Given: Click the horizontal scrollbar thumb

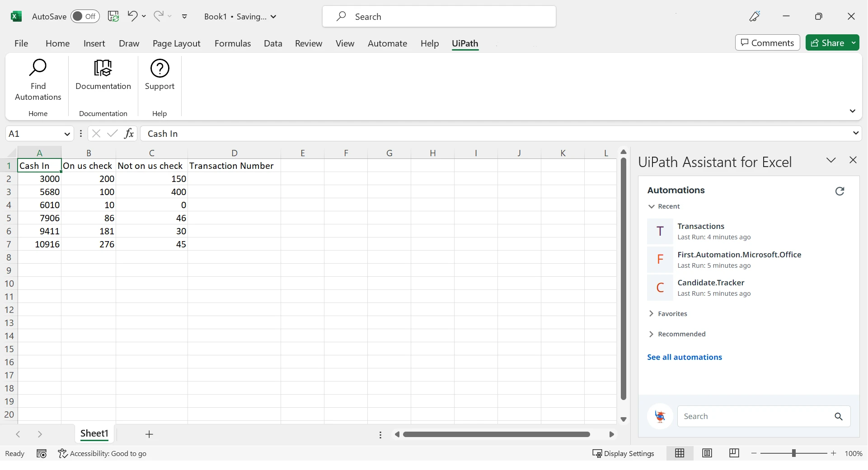Looking at the screenshot, I should pyautogui.click(x=497, y=434).
